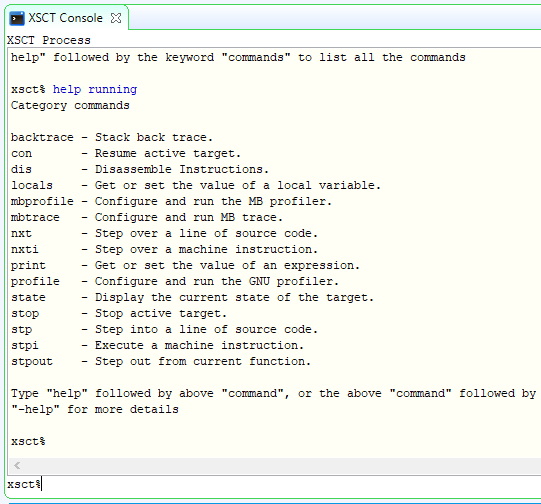Image resolution: width=541 pixels, height=504 pixels.
Task: Click the 'backtrace' command in the output
Action: [42, 137]
